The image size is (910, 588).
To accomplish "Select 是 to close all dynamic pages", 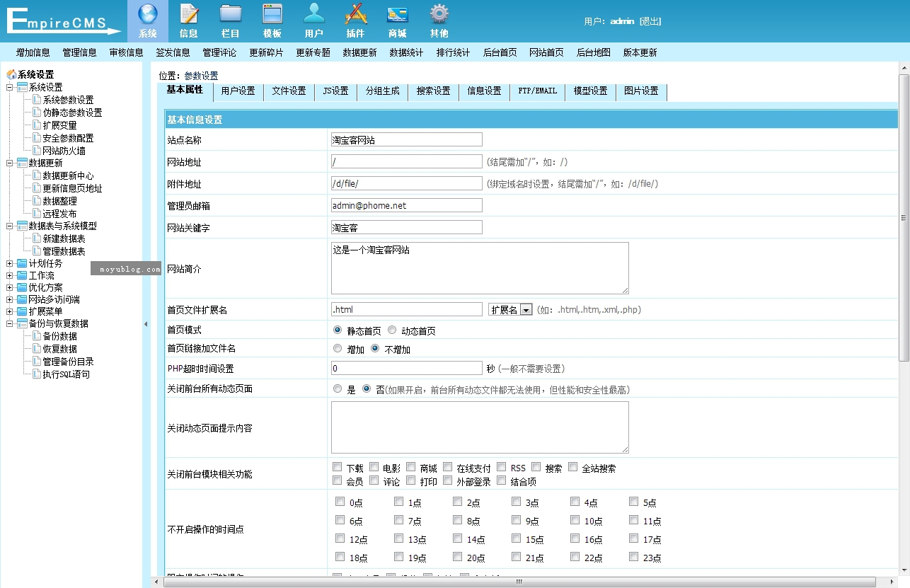I will [x=338, y=389].
